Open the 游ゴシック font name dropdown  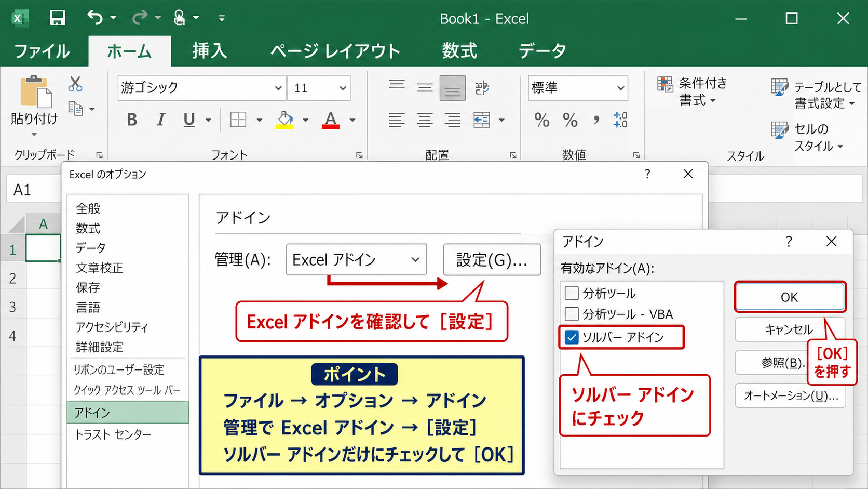278,88
